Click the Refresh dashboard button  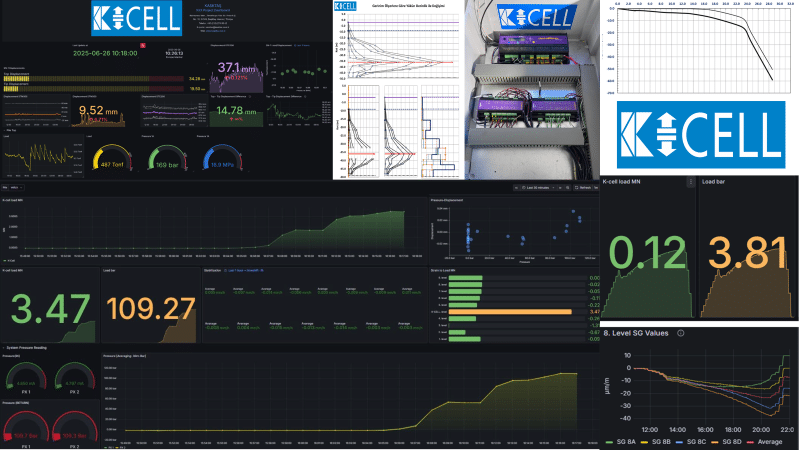pyautogui.click(x=582, y=188)
